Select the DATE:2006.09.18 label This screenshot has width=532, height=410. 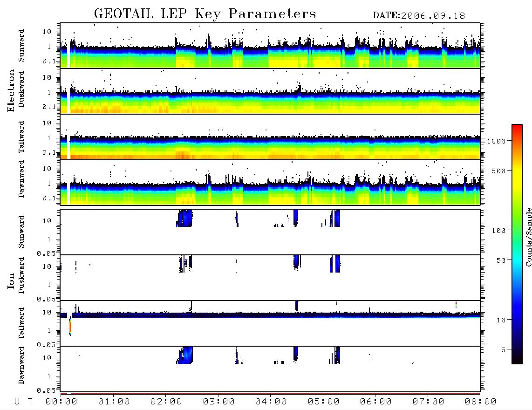pos(419,16)
